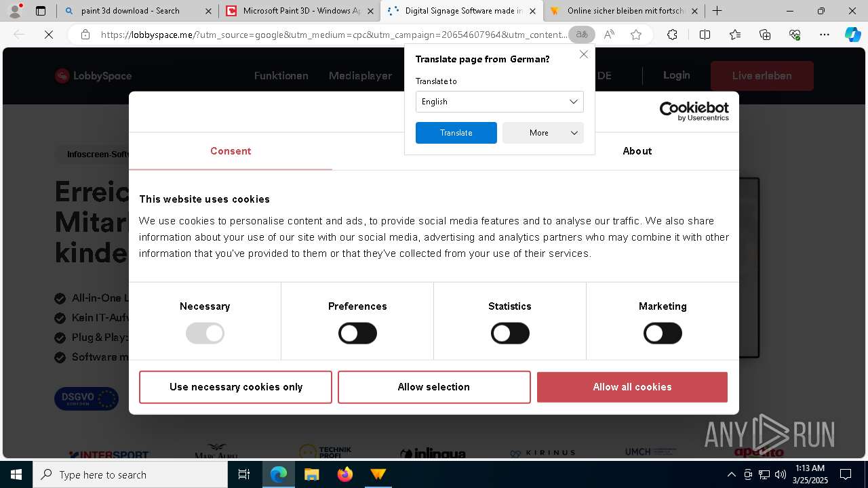Open Windows Start menu
Viewport: 868px width, 488px height.
coord(16,474)
